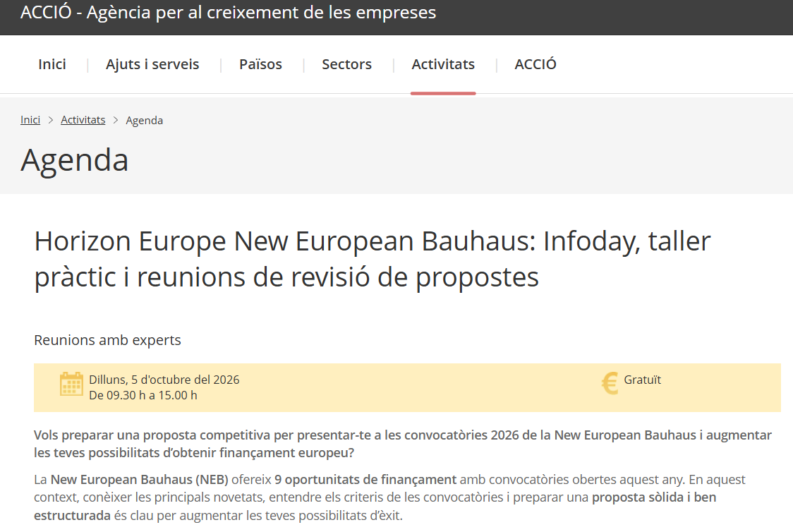Click the euro icon next to Gratuït
Viewport: 793px width, 532px height.
[610, 383]
